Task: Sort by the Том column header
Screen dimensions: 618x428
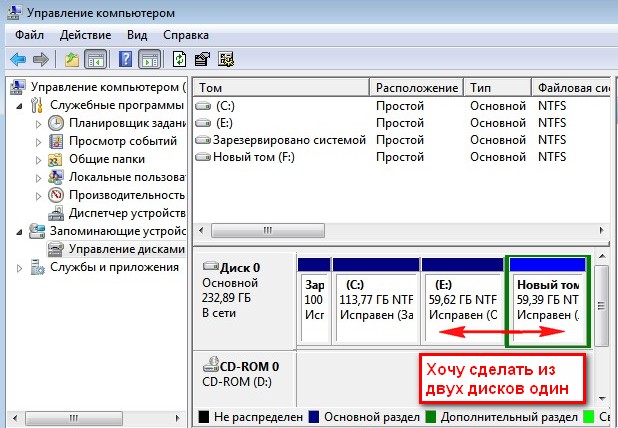Action: coord(282,87)
